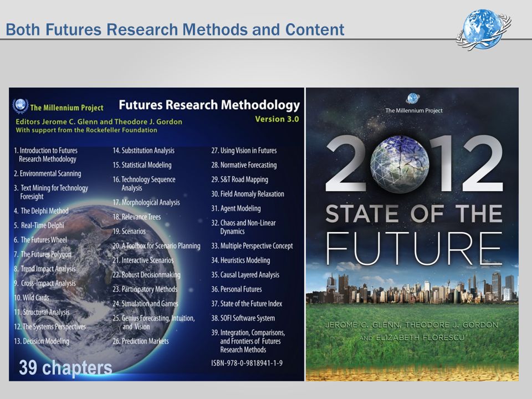Click '2. Environmental Scanning'
This screenshot has width=532, height=399.
(48, 173)
